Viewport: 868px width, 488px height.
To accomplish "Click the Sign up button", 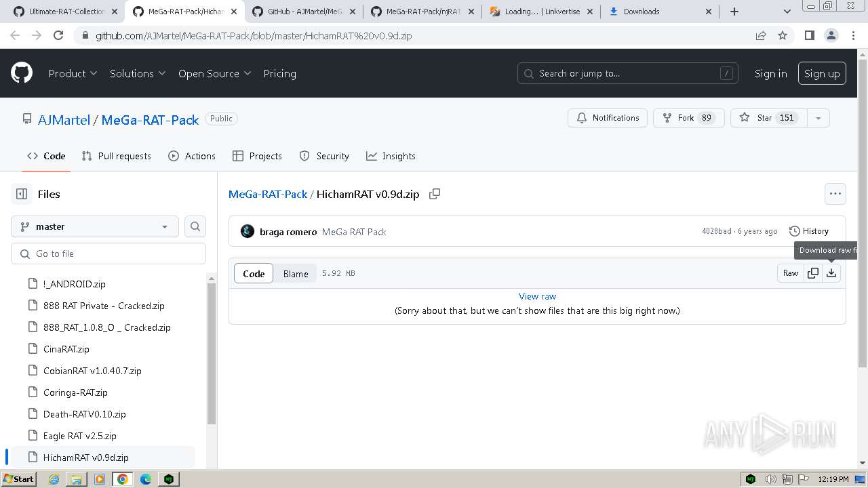I will [822, 73].
